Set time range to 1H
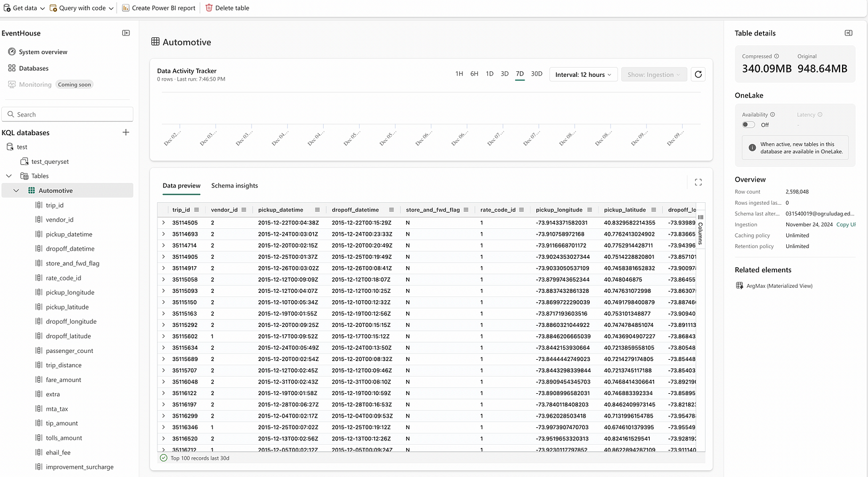Viewport: 868px width, 477px height. (x=459, y=74)
